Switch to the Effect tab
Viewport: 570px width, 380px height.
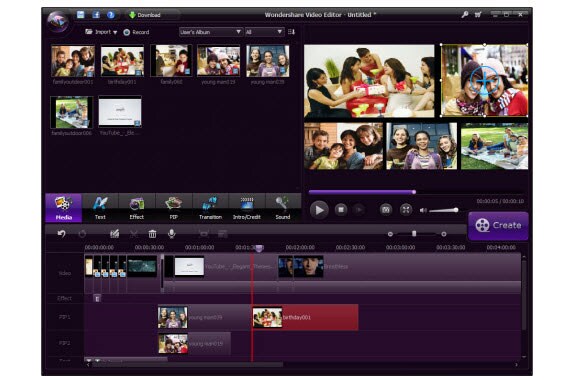pyautogui.click(x=137, y=208)
